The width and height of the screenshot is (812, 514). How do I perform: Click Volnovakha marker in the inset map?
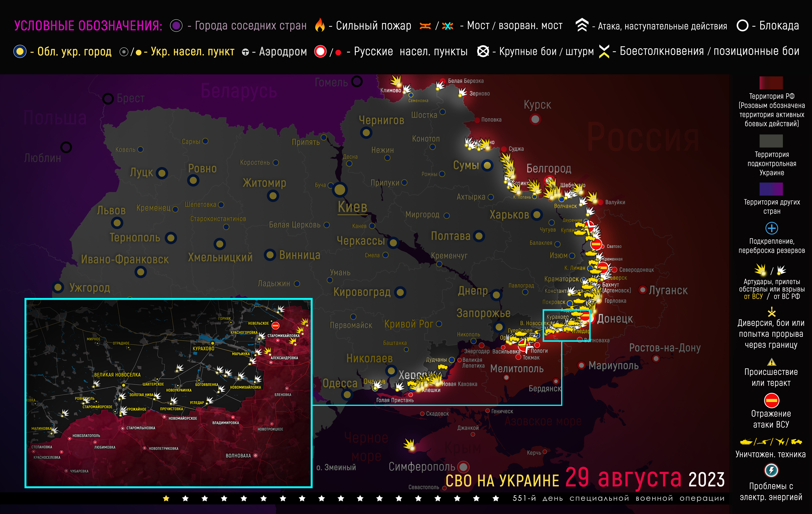click(x=255, y=455)
